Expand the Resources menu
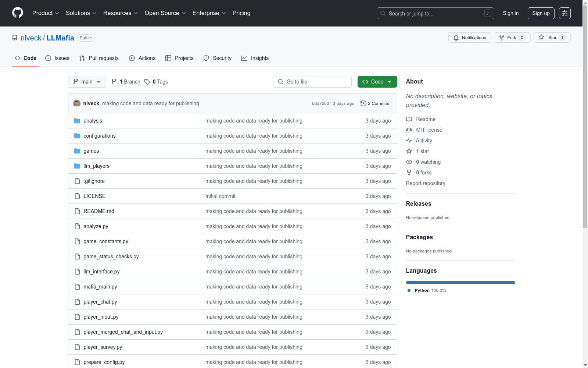This screenshot has height=368, width=588. pyautogui.click(x=121, y=13)
